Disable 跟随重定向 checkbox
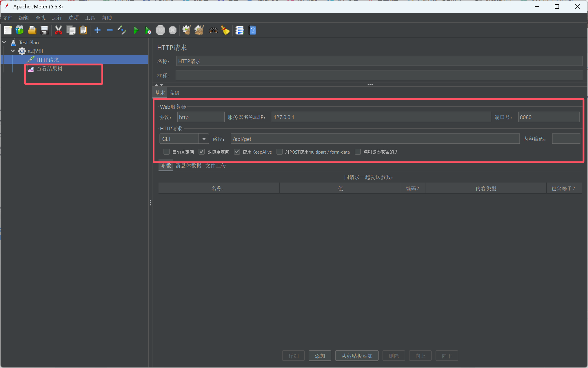The width and height of the screenshot is (588, 368). point(201,152)
